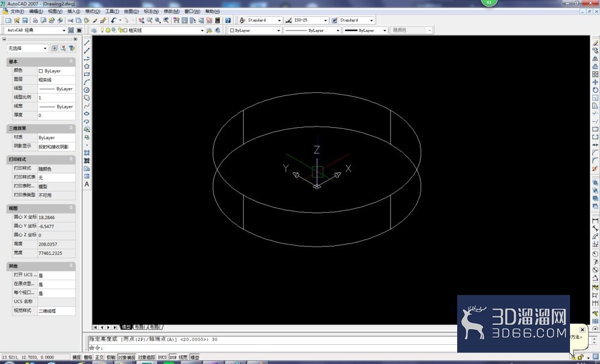Select the Line tool in draw toolbar
Viewport: 600px width, 364px height.
[87, 43]
